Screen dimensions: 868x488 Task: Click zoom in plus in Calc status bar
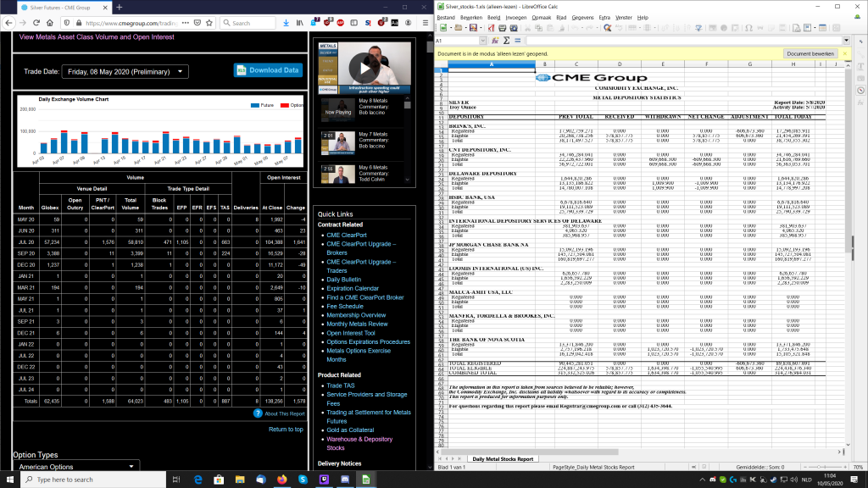[845, 468]
